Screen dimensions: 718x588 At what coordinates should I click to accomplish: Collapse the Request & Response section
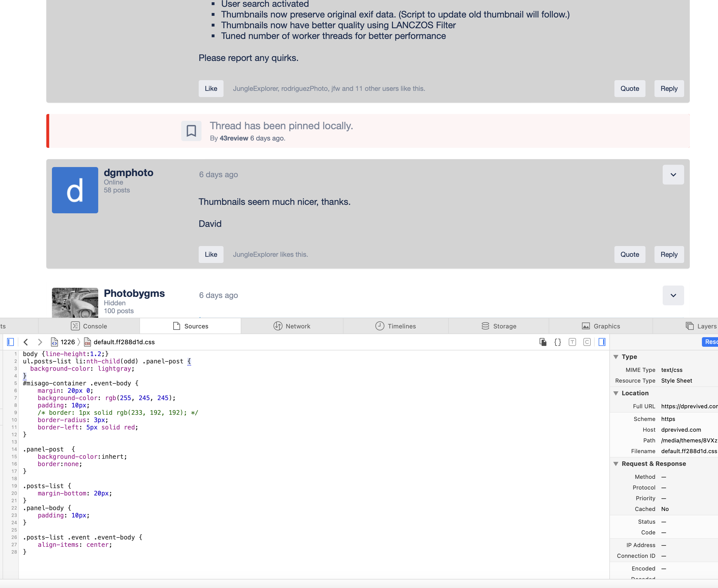click(616, 464)
